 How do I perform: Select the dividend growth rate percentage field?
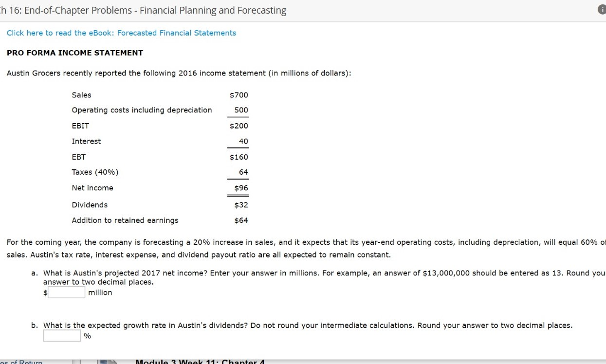tap(61, 335)
